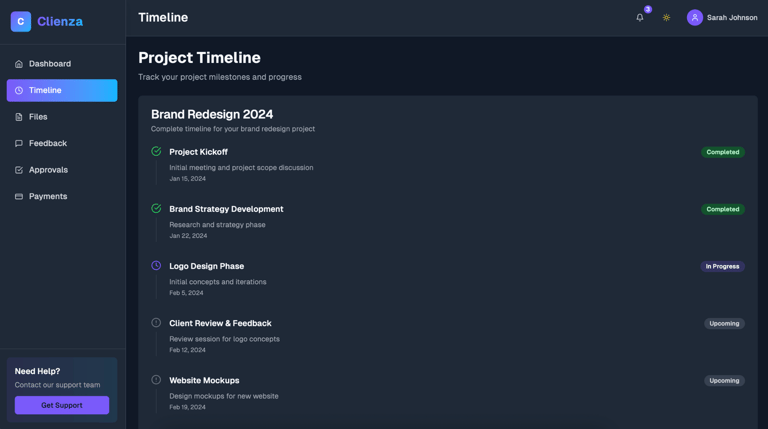Click the Files document icon

(19, 117)
